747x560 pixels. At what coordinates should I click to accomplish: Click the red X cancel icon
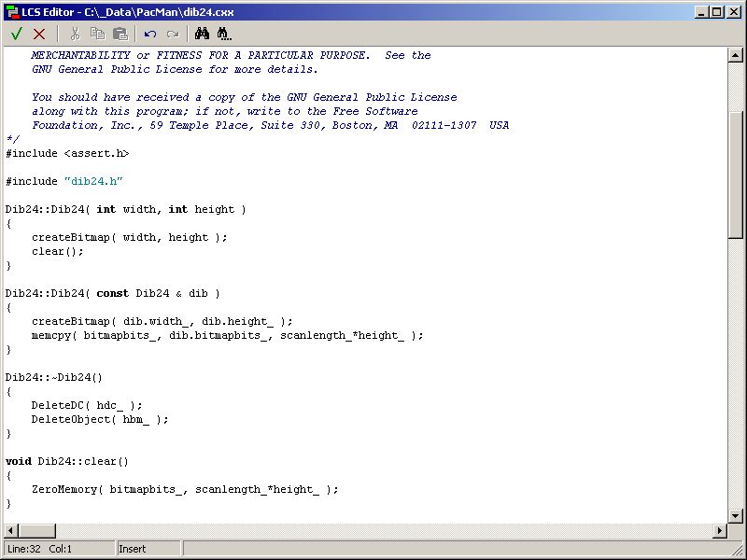[x=40, y=33]
